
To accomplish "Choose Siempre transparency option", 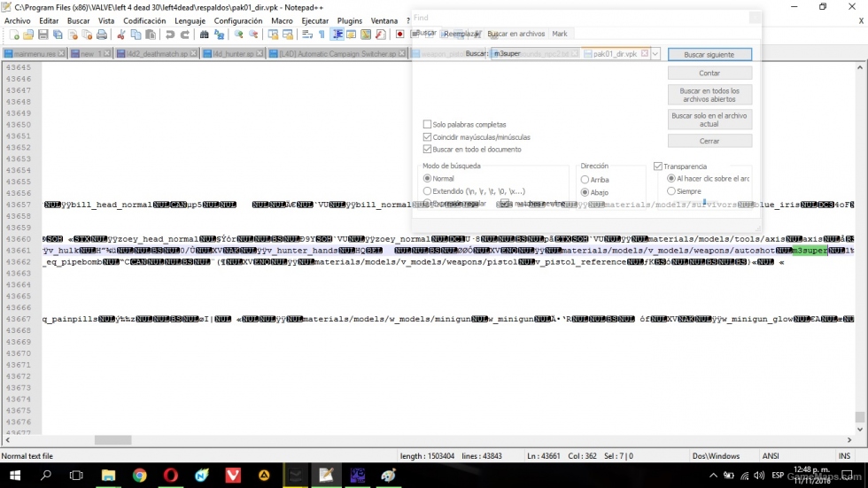I will (x=671, y=191).
